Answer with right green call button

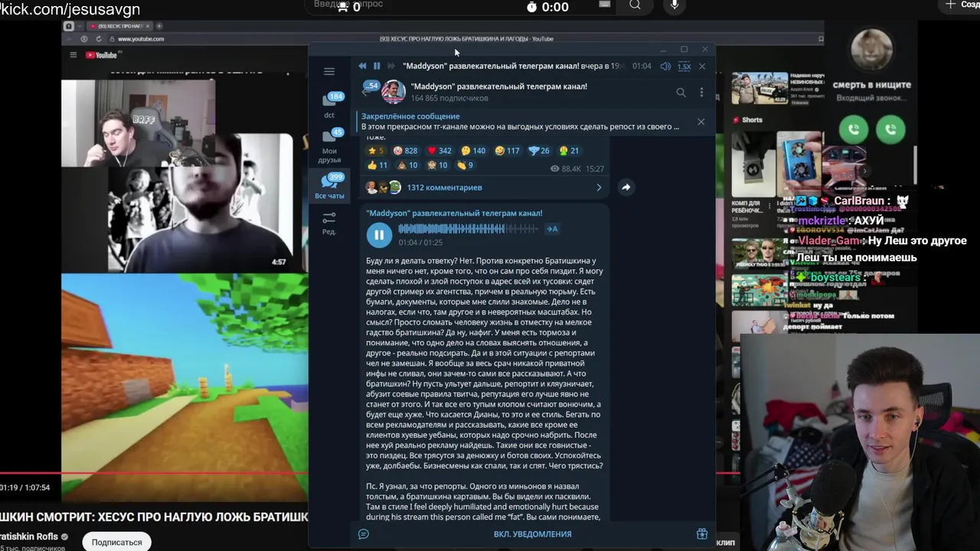pyautogui.click(x=890, y=130)
